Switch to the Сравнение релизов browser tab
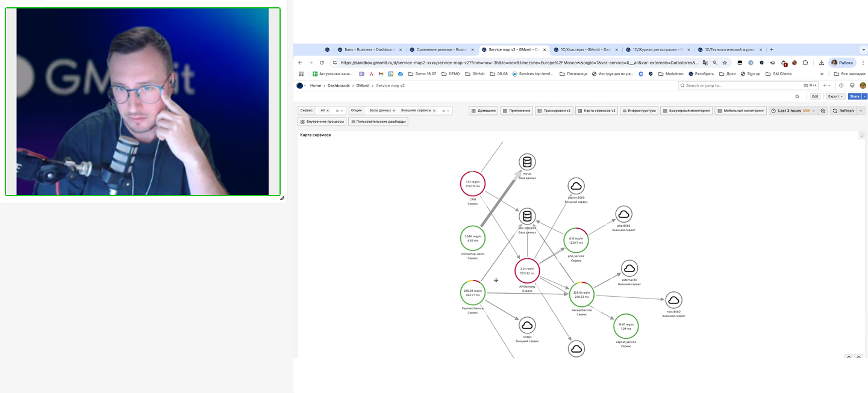The height and width of the screenshot is (393, 868). 441,49
